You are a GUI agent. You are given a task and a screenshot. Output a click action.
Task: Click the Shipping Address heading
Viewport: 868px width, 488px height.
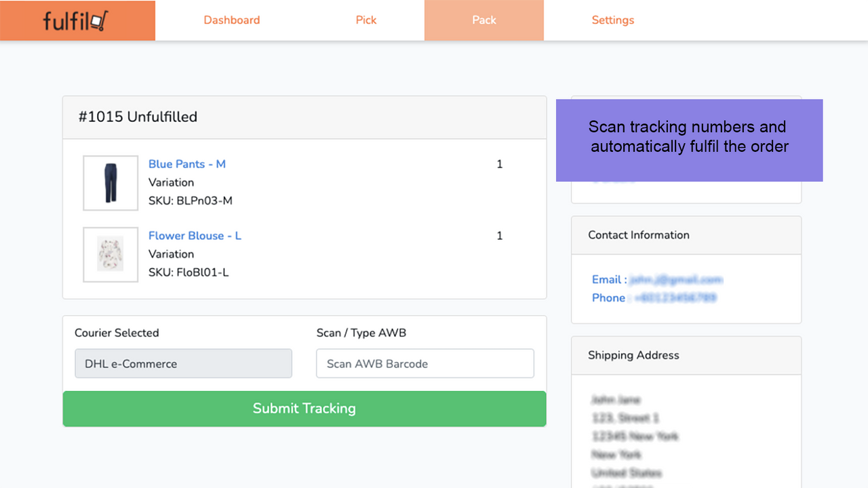[633, 355]
